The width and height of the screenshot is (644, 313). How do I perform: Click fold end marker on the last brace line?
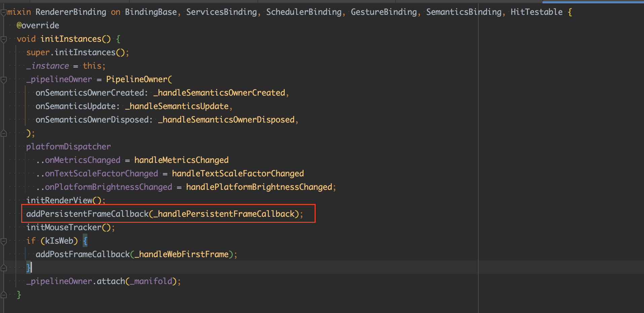tap(4, 295)
